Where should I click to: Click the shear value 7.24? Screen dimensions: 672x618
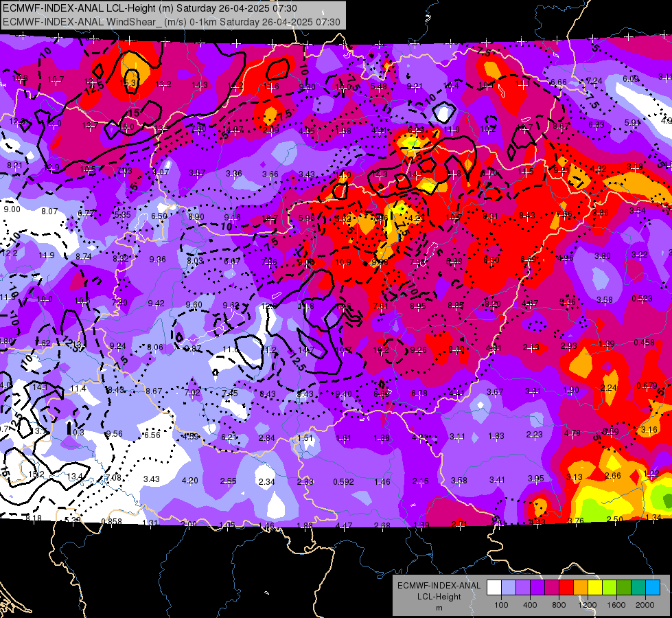[594, 80]
